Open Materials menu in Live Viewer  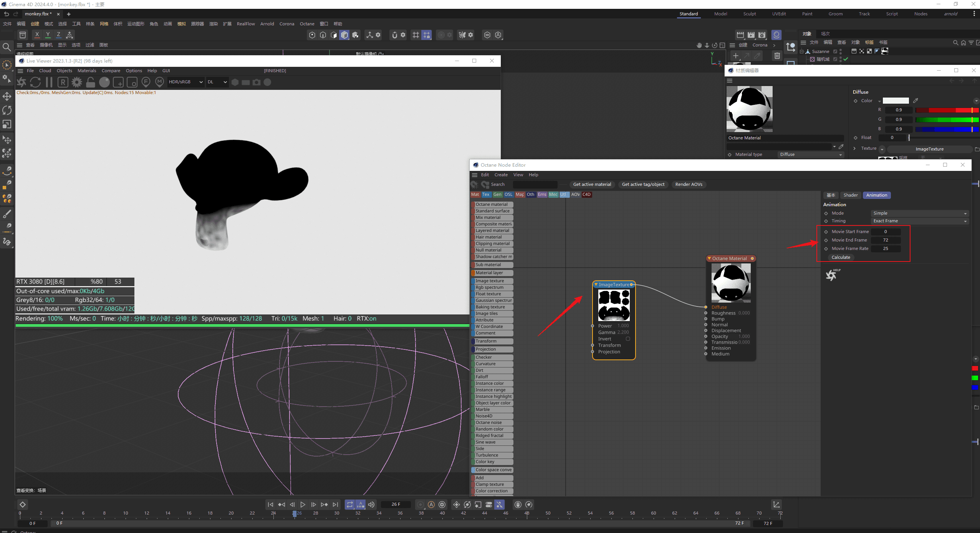point(87,71)
